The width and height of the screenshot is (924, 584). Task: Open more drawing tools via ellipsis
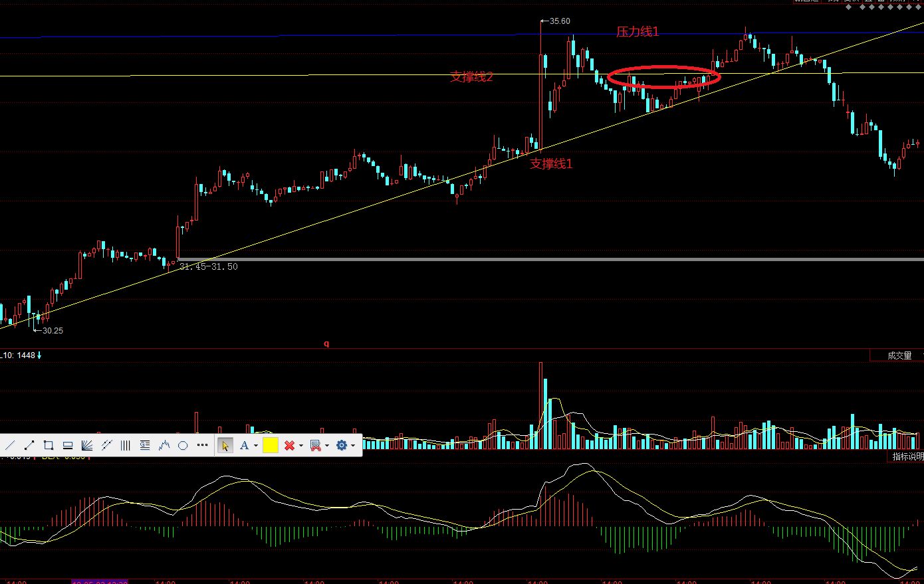pyautogui.click(x=203, y=445)
